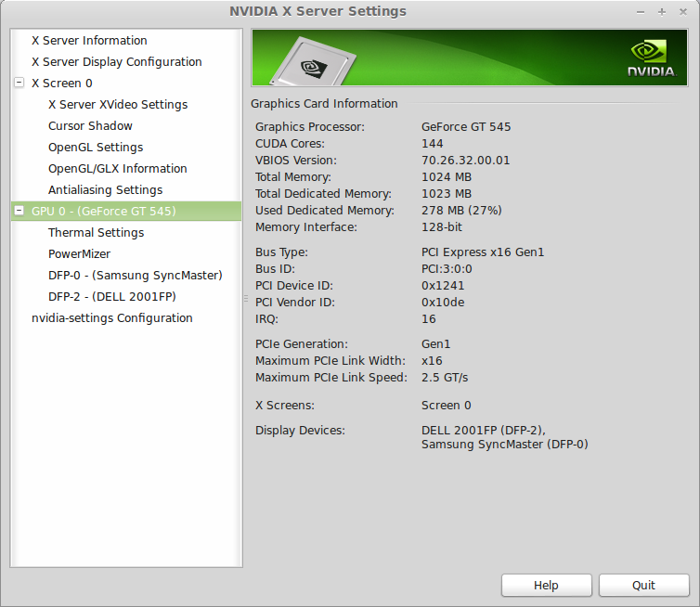This screenshot has height=607, width=700.
Task: Click Used Dedicated Memory 278 MB (27%)
Action: (461, 210)
